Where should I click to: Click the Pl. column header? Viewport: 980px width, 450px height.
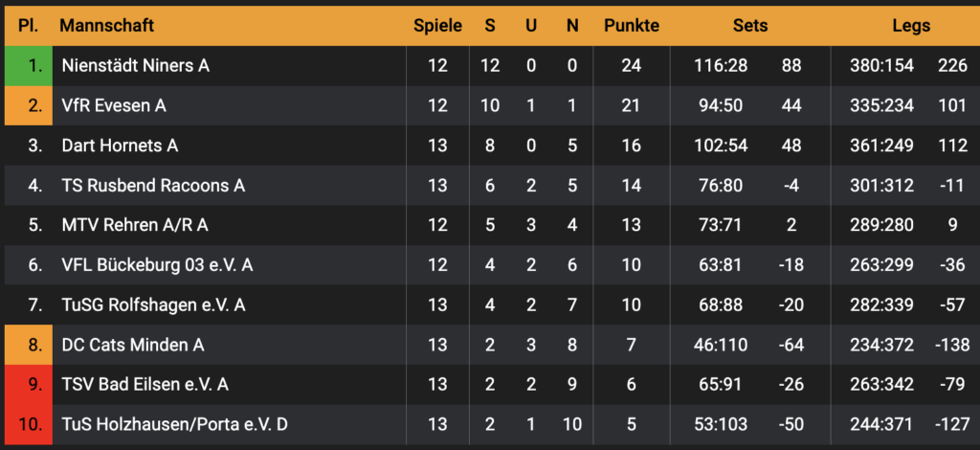29,26
